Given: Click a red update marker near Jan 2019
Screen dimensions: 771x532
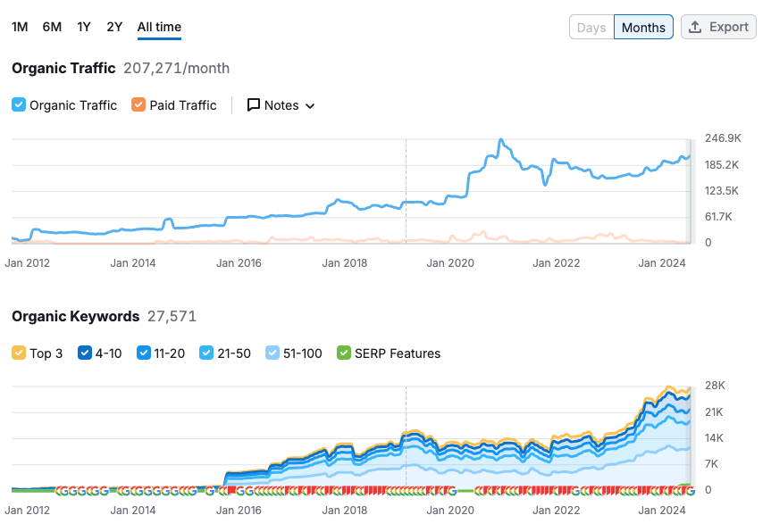Looking at the screenshot, I should click(398, 490).
